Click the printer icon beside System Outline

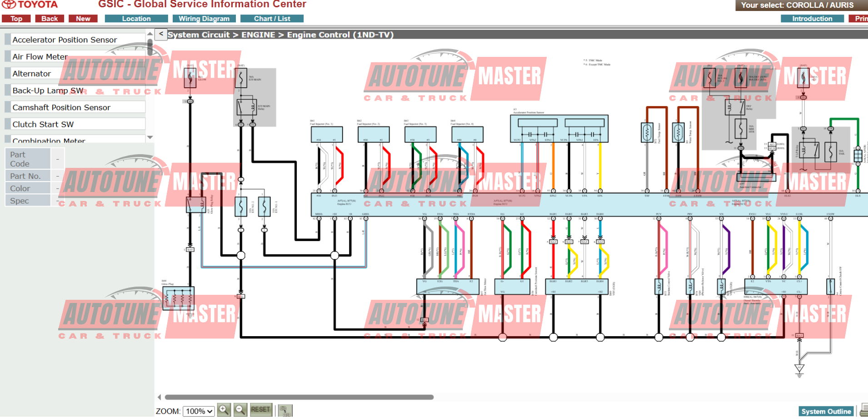(863, 410)
